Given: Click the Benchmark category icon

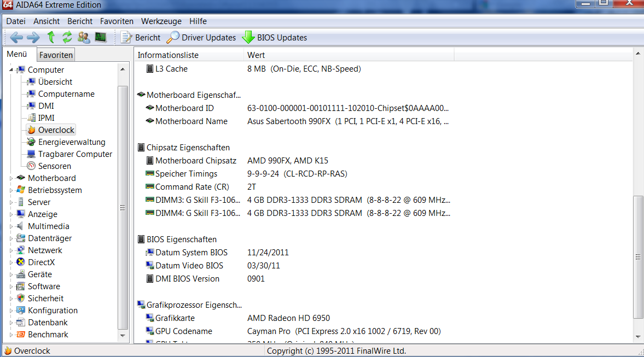Looking at the screenshot, I should click(21, 335).
